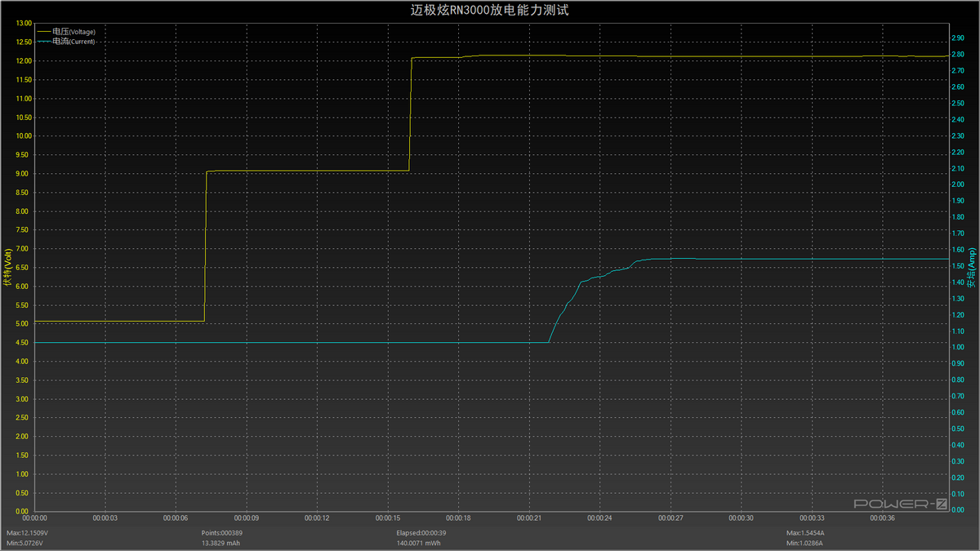Click the 0.70 current axis label
This screenshot has height=551, width=980.
(x=959, y=397)
